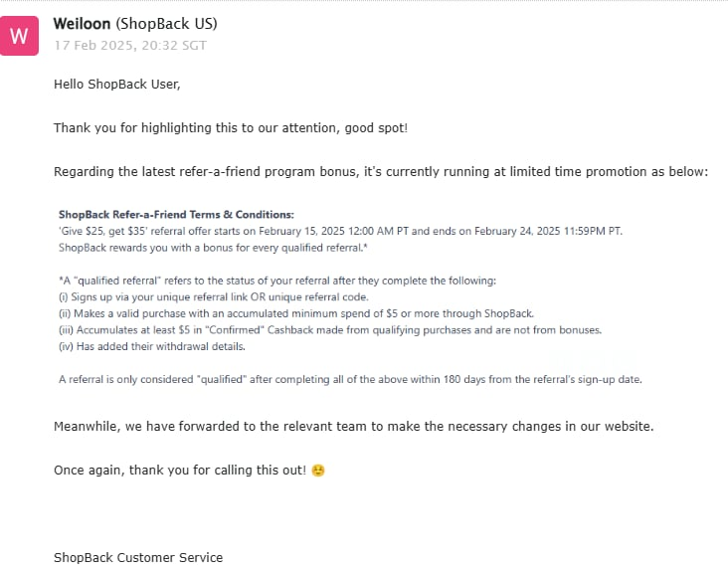
Task: Click the ShopBack Customer Service signature
Action: click(x=138, y=557)
